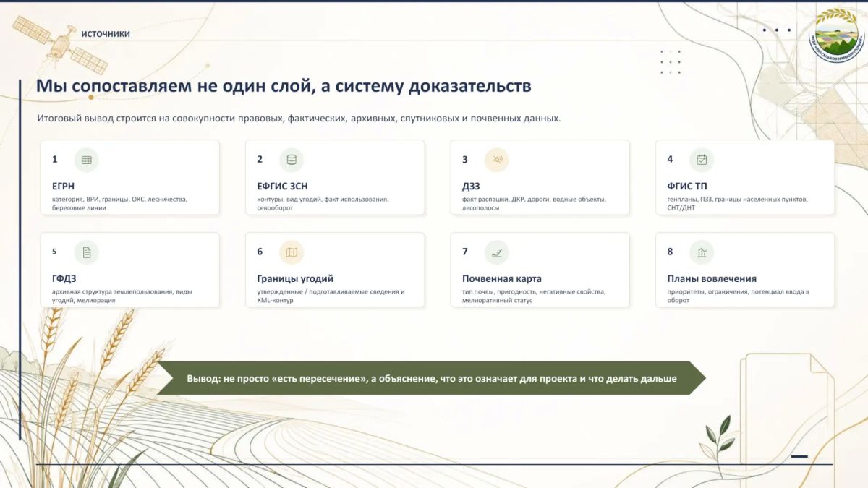Click number 4 on the ФГИС ТП card
This screenshot has height=488, width=868.
pos(670,159)
